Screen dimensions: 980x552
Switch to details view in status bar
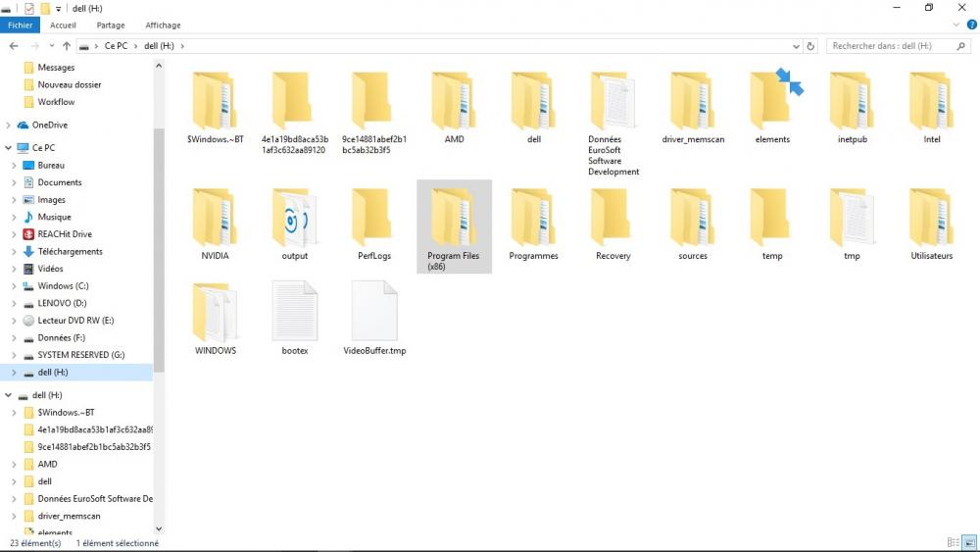(954, 542)
